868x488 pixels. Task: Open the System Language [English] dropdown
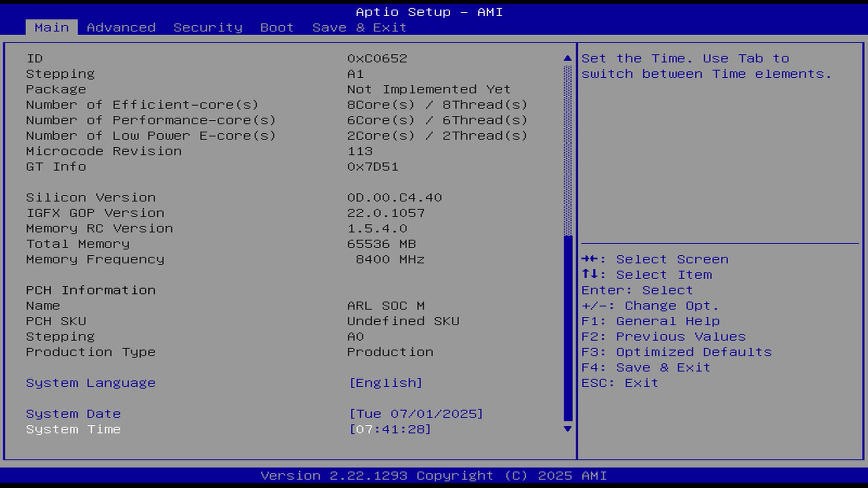(x=386, y=383)
